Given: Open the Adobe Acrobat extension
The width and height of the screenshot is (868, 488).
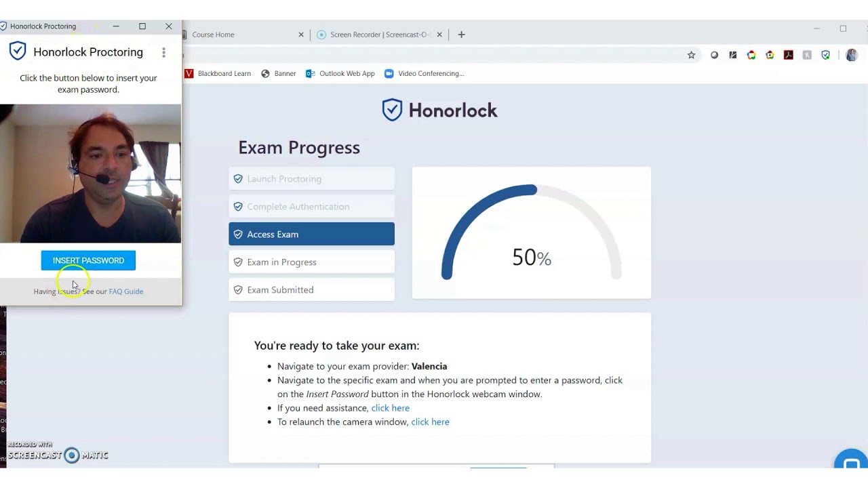Looking at the screenshot, I should point(788,55).
